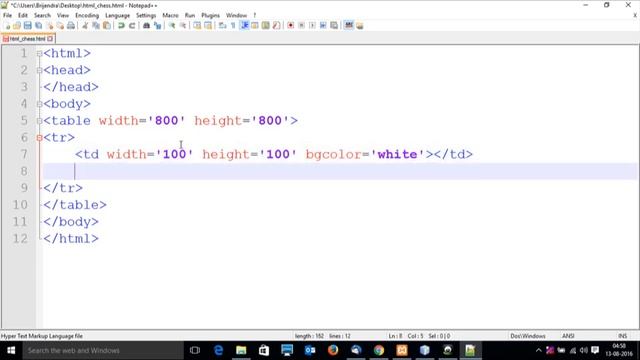This screenshot has height=360, width=640.
Task: Click in Search the web and Windows box
Action: [103, 350]
